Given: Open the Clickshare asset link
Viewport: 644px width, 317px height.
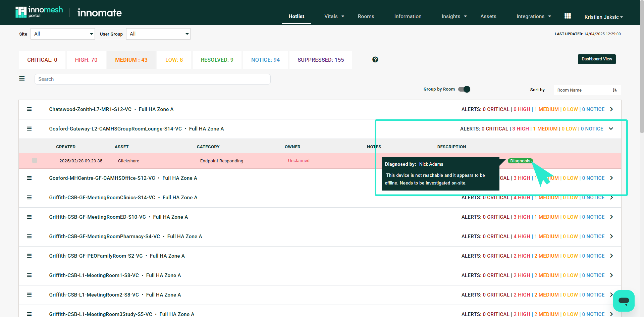Looking at the screenshot, I should point(128,161).
